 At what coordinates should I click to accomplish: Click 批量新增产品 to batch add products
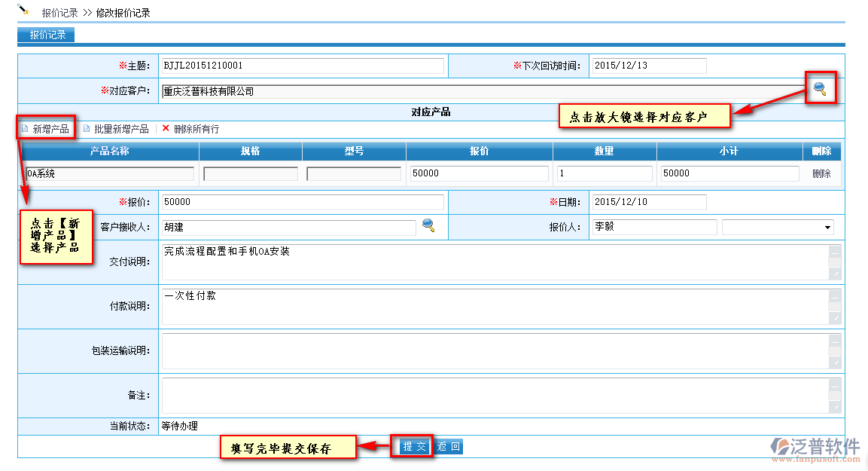[120, 129]
